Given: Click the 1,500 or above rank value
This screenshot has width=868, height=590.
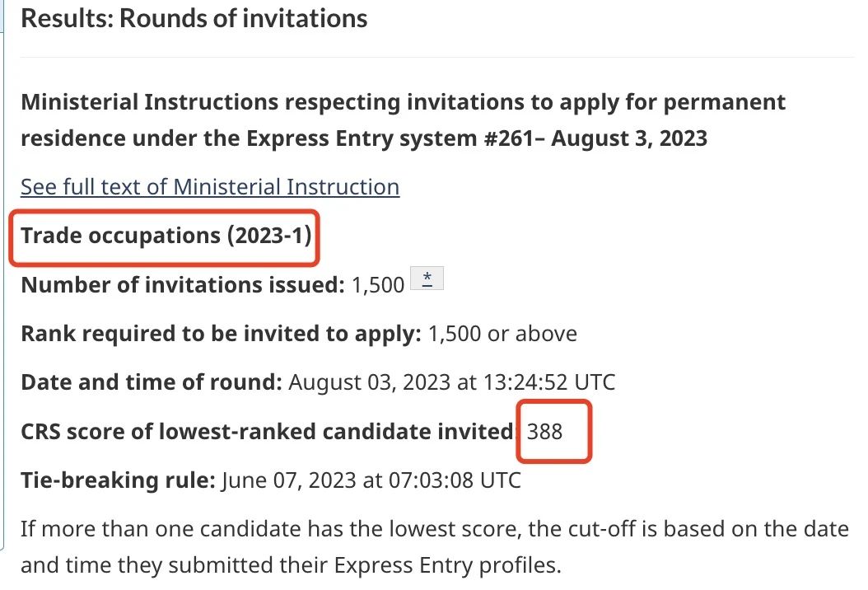Looking at the screenshot, I should (x=502, y=334).
